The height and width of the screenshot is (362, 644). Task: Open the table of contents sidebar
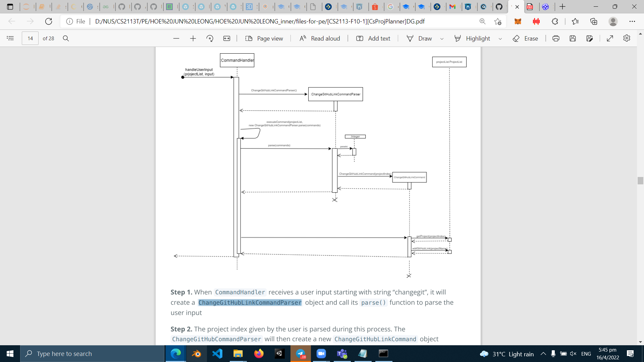(10, 38)
